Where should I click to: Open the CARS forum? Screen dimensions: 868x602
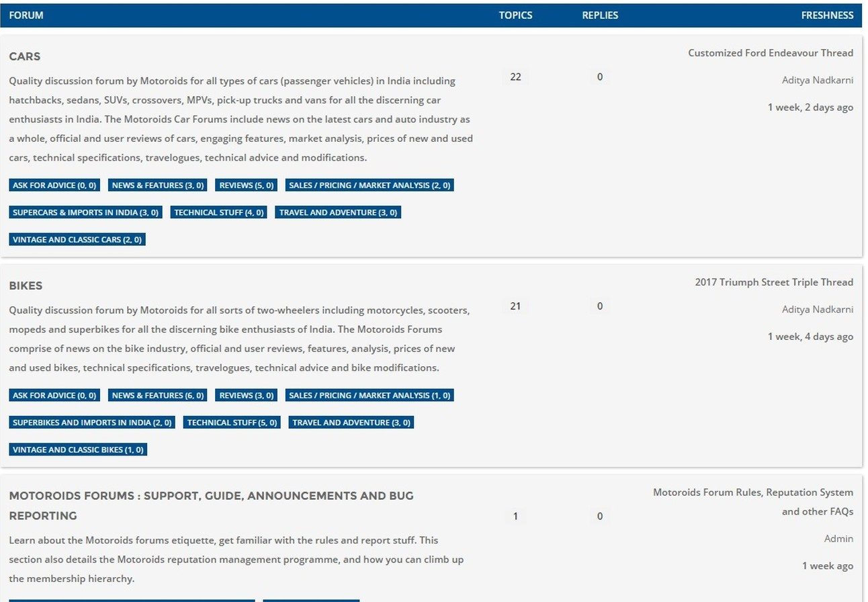[x=25, y=56]
